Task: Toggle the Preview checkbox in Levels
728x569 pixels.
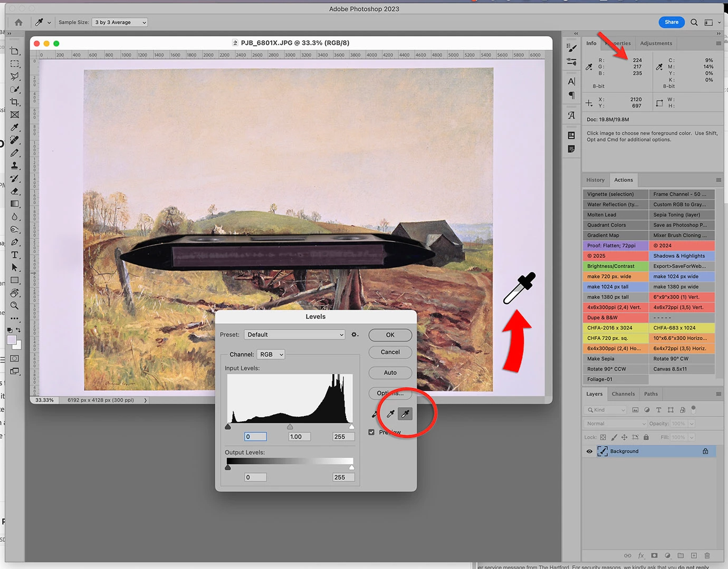Action: coord(371,432)
